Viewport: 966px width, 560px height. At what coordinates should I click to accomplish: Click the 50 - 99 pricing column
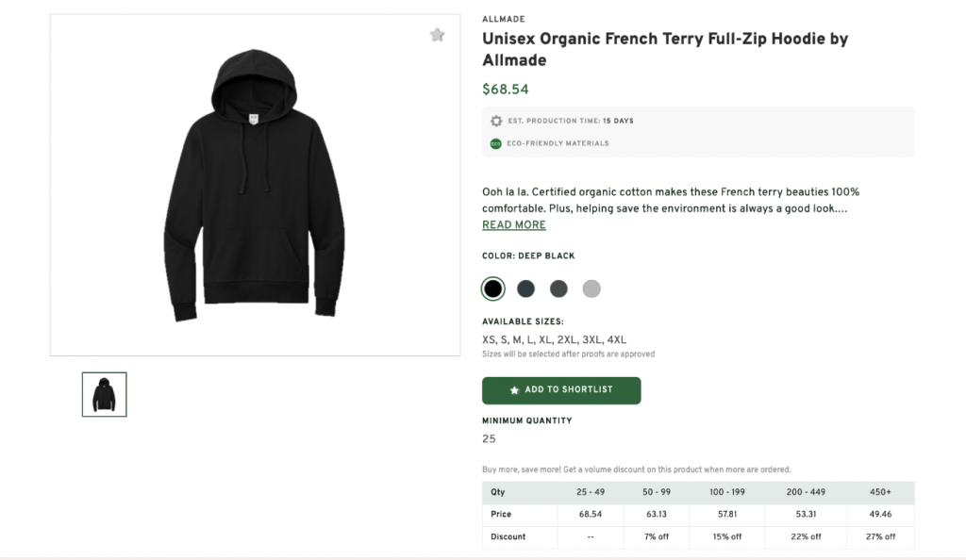click(x=657, y=492)
